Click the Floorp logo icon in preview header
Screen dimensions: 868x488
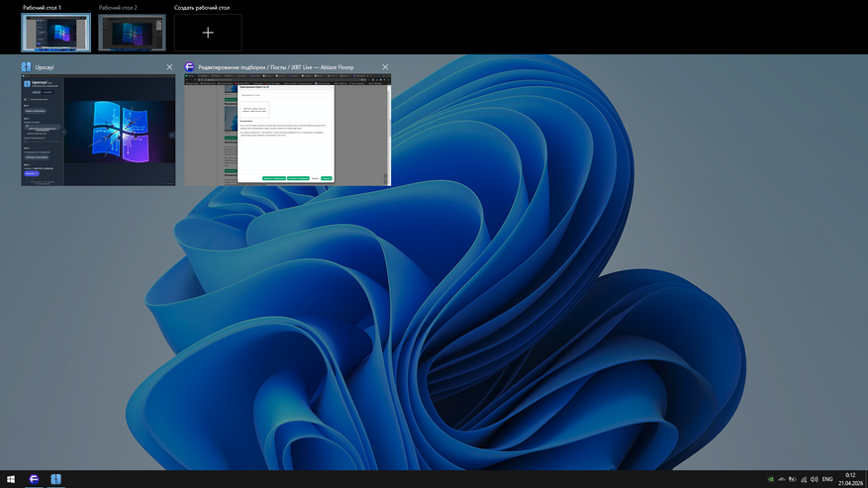190,67
